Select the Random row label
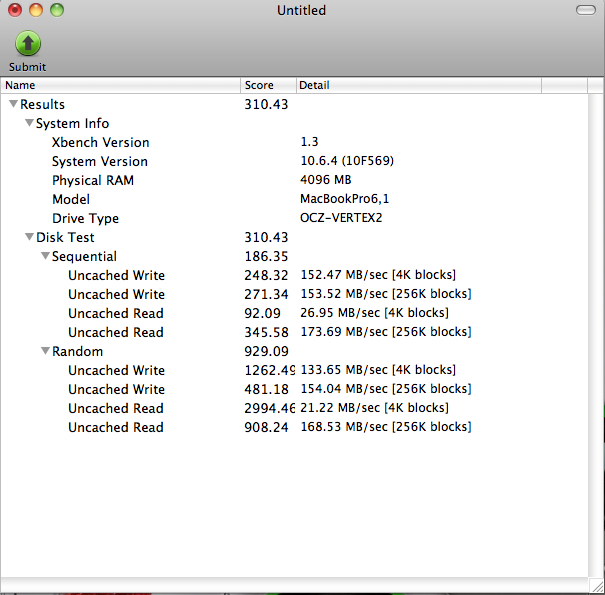Image resolution: width=605 pixels, height=595 pixels. 78,351
